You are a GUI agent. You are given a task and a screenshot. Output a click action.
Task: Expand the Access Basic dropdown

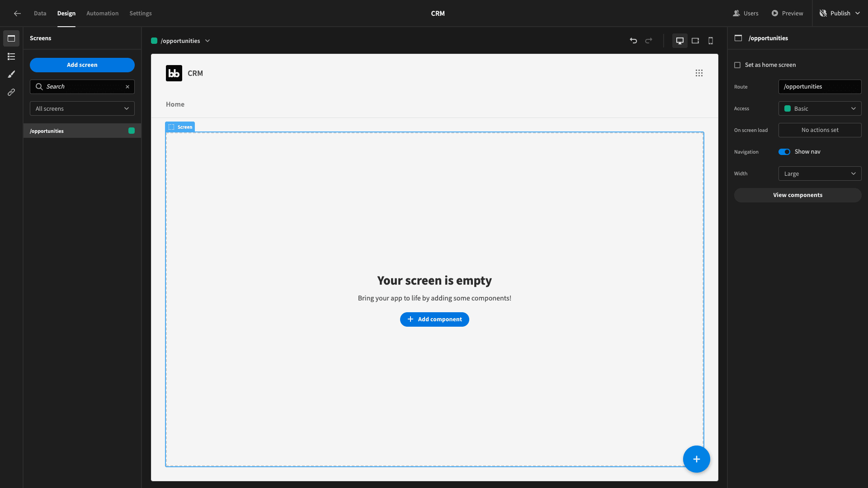click(x=820, y=109)
